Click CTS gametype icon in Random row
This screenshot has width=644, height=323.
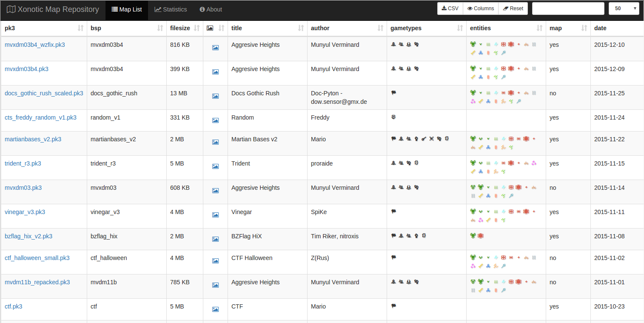click(x=393, y=117)
